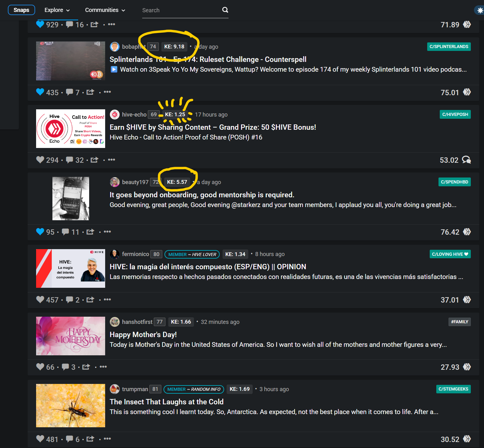
Task: Open the C/SPLINTERLANDS community tag
Action: tap(449, 46)
